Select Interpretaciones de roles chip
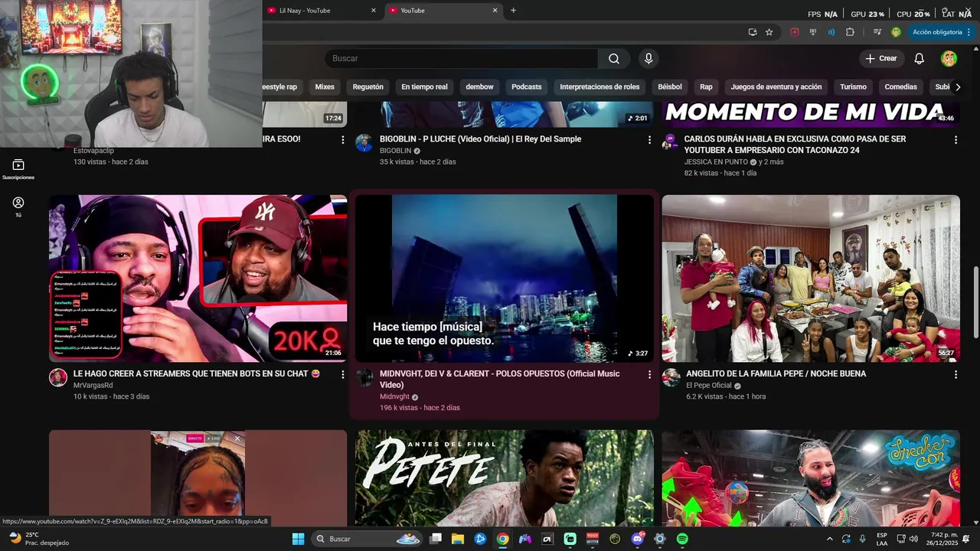Viewport: 980px width, 551px height. click(599, 87)
